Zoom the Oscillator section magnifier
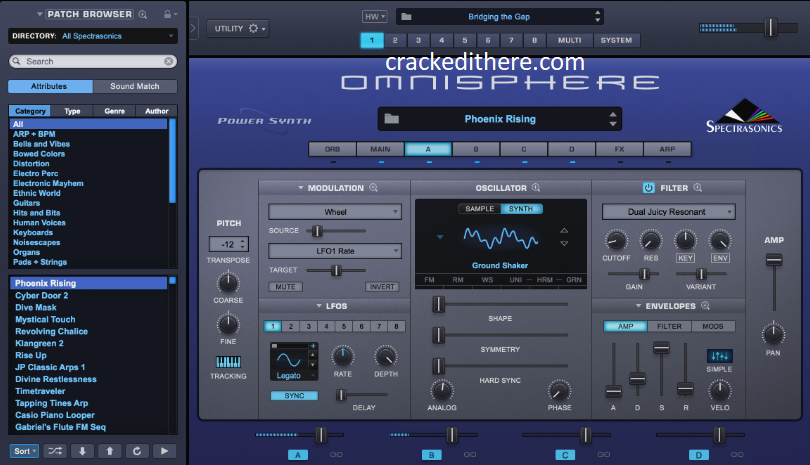The image size is (810, 465). (x=536, y=188)
